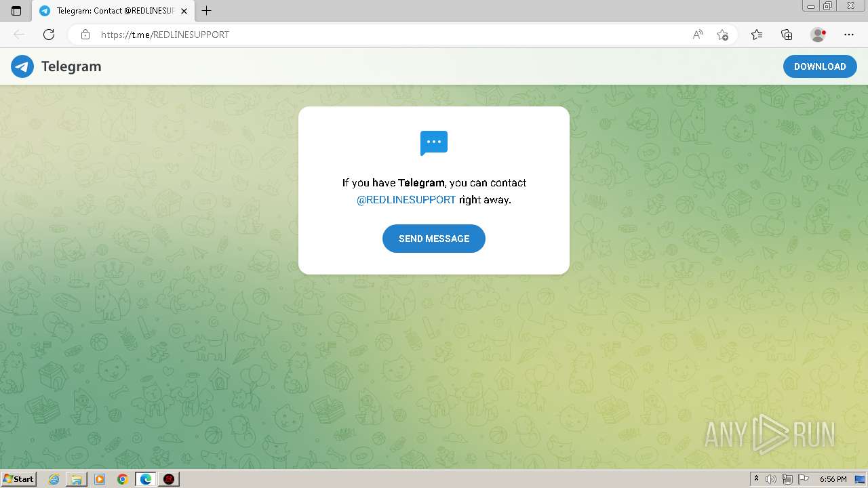Open the browser profile avatar
The width and height of the screenshot is (868, 488).
point(818,35)
